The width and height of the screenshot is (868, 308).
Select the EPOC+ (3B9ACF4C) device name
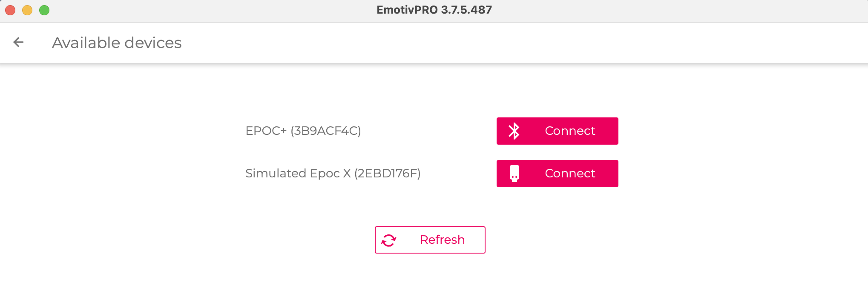[303, 131]
